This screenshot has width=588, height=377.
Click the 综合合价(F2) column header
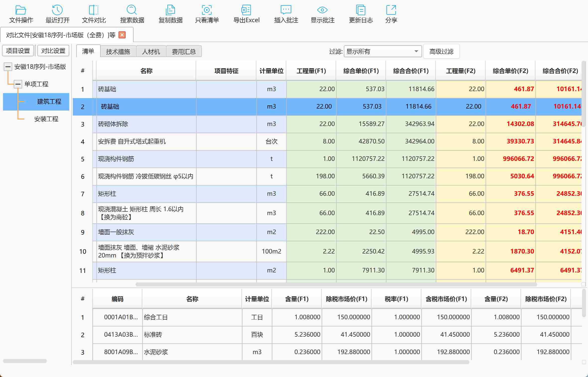pyautogui.click(x=559, y=71)
